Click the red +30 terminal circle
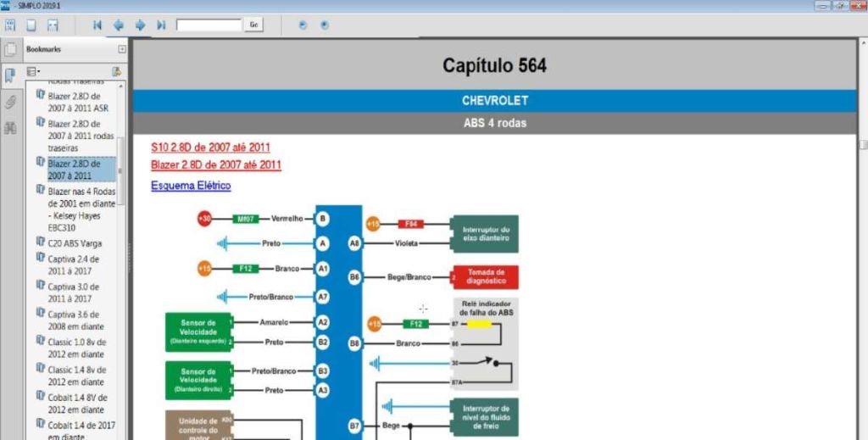Screen dimensions: 868x440 tap(205, 219)
